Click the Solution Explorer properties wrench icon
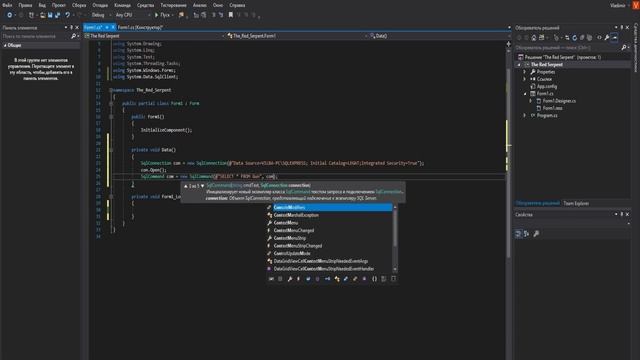Image resolution: width=640 pixels, height=360 pixels. coord(607,38)
